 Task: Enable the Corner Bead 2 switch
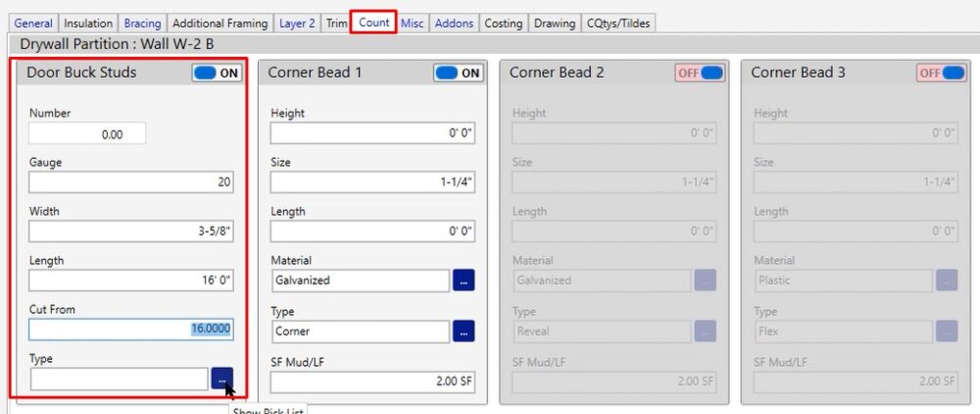coord(700,73)
